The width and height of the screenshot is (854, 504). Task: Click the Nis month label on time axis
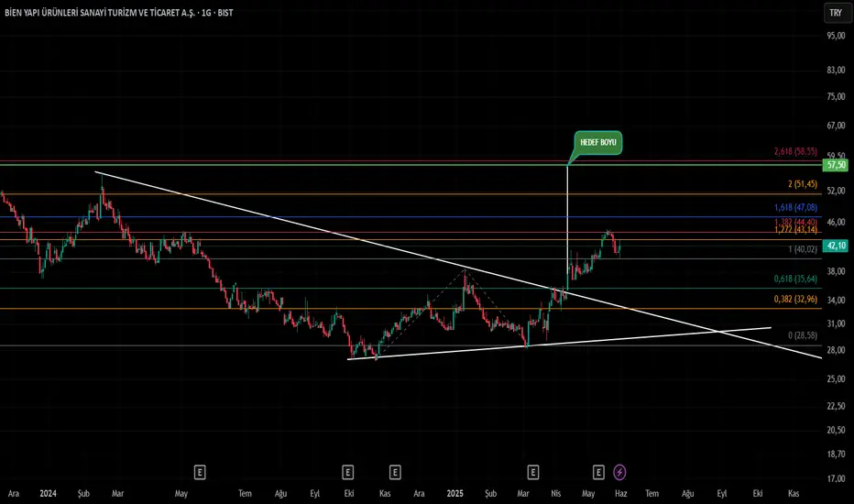click(x=555, y=494)
